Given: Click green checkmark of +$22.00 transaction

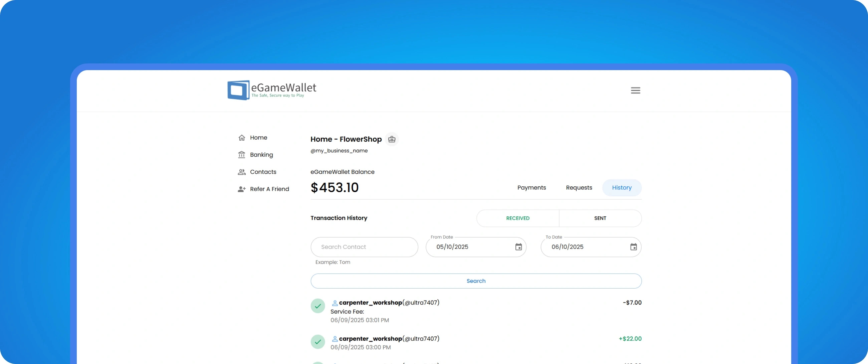Looking at the screenshot, I should 318,342.
